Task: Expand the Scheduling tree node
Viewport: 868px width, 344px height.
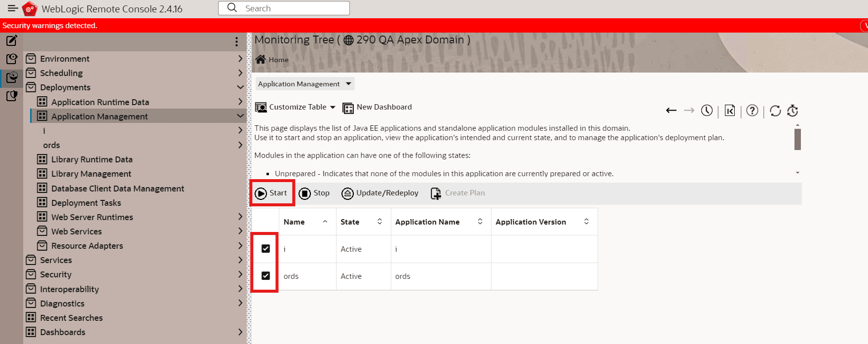Action: [x=240, y=73]
